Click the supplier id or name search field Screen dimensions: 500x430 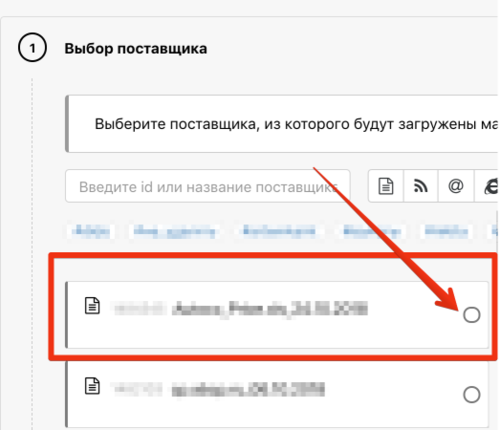(x=208, y=186)
